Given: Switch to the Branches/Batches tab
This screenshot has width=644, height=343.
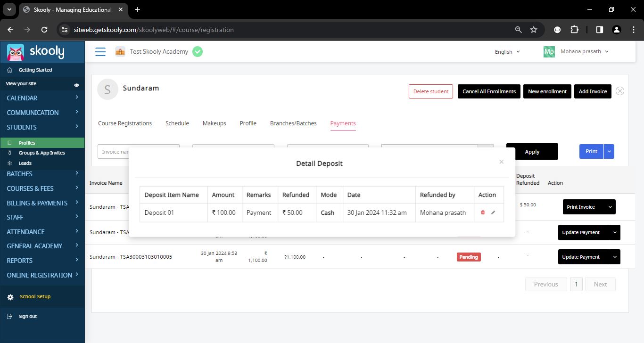Looking at the screenshot, I should click(293, 123).
